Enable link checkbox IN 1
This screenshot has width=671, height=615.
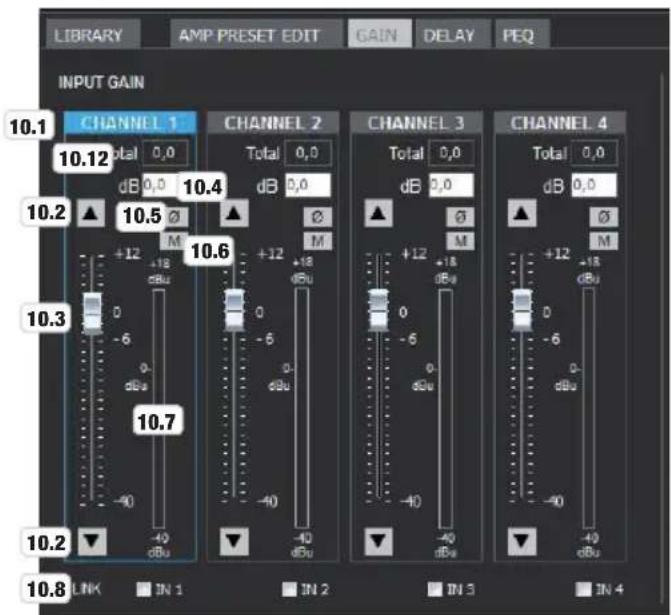click(143, 589)
